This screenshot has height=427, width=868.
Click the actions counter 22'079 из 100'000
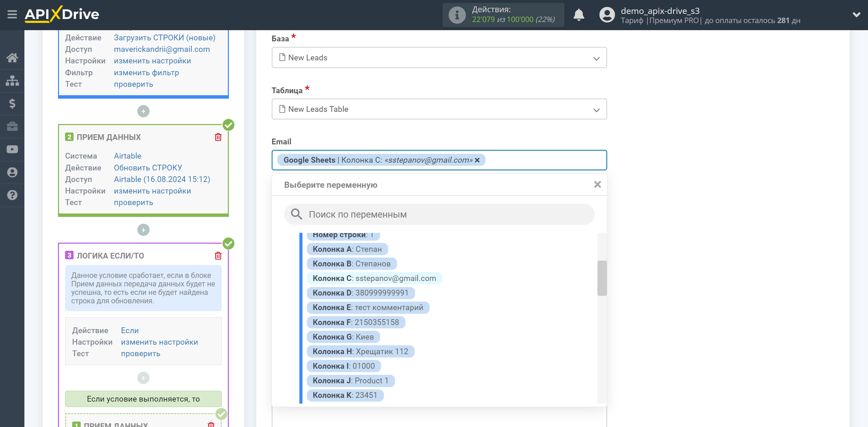(x=513, y=20)
